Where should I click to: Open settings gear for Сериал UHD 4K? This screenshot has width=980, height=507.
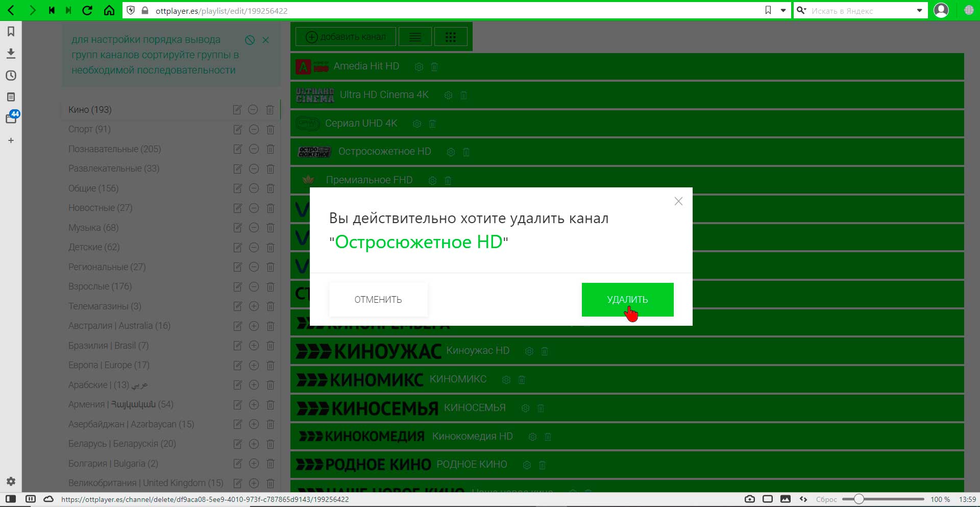417,124
